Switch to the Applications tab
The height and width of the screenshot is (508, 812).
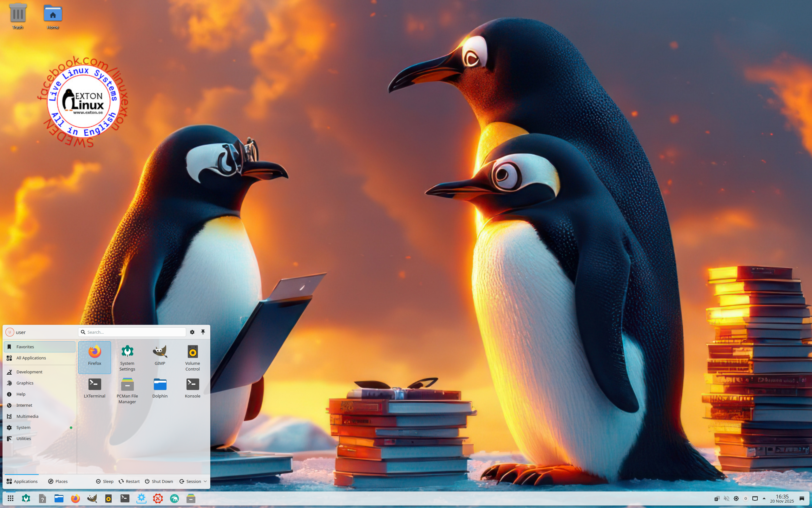(x=22, y=481)
